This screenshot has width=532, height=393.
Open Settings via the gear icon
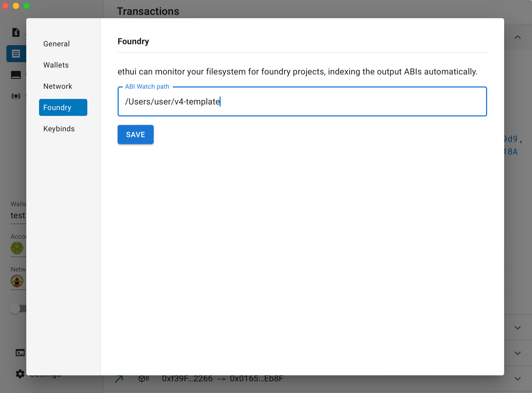[20, 374]
